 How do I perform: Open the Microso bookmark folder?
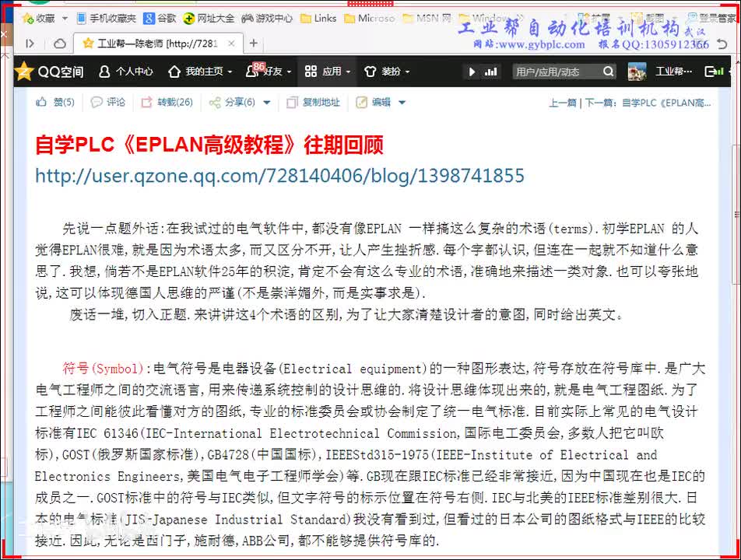pyautogui.click(x=370, y=18)
